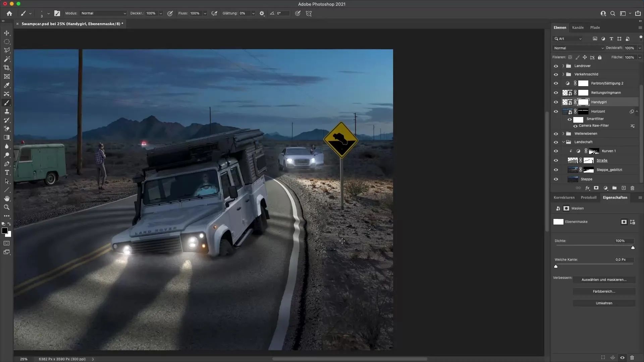The height and width of the screenshot is (362, 644).
Task: Select the Move tool
Action: click(x=7, y=33)
